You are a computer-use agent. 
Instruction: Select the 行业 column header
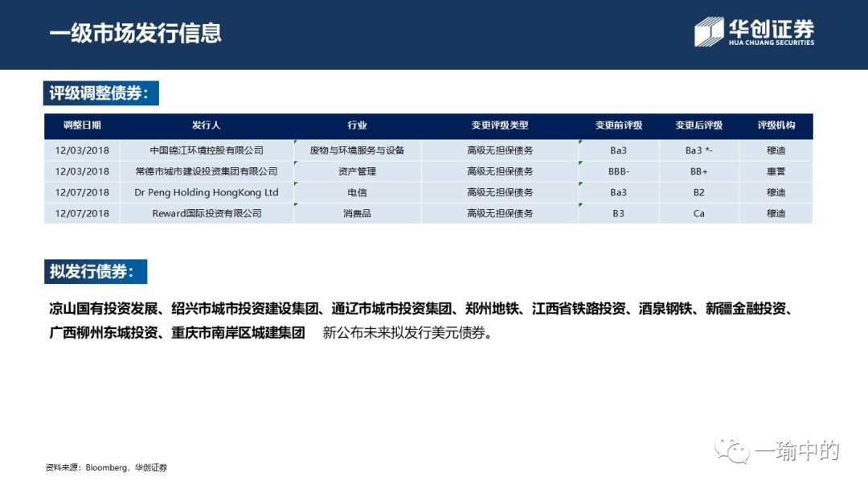pos(357,125)
